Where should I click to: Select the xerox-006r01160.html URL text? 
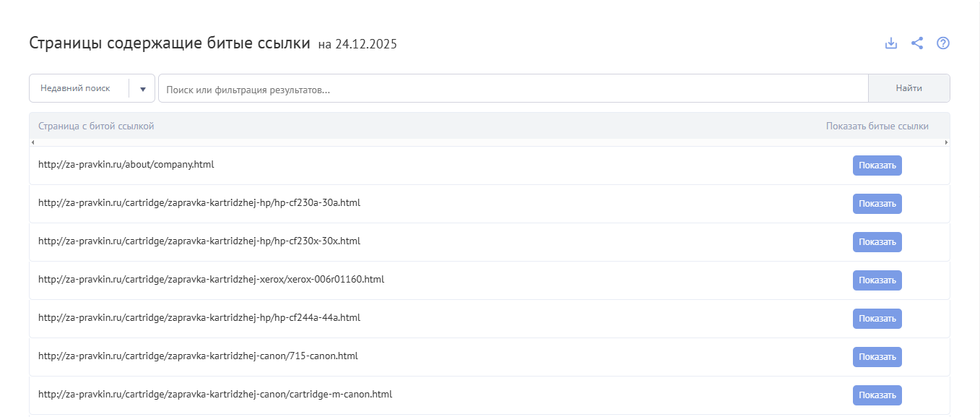pos(212,280)
